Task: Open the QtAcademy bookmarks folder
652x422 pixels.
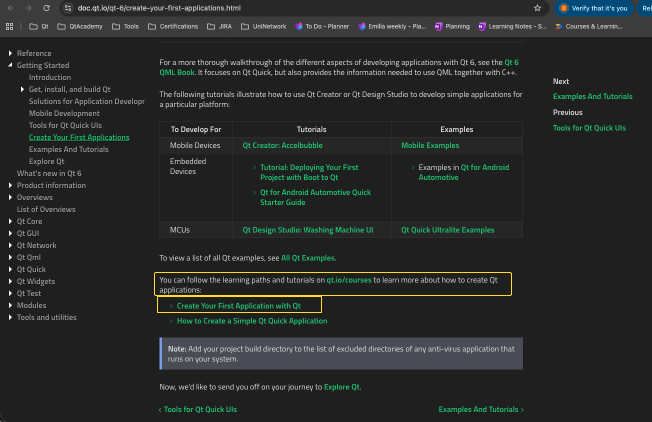Action: click(80, 26)
